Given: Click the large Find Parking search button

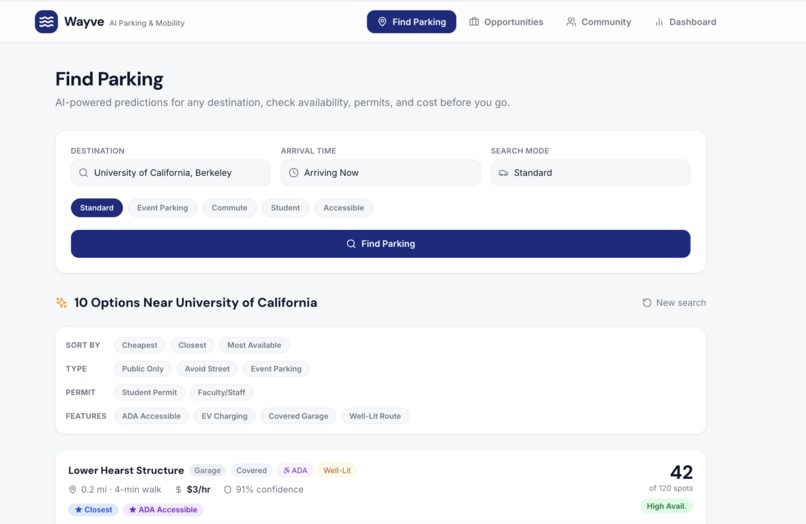Looking at the screenshot, I should click(x=380, y=244).
